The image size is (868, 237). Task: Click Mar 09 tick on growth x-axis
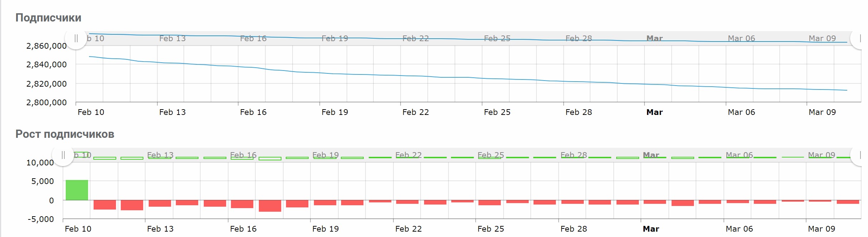tap(822, 229)
